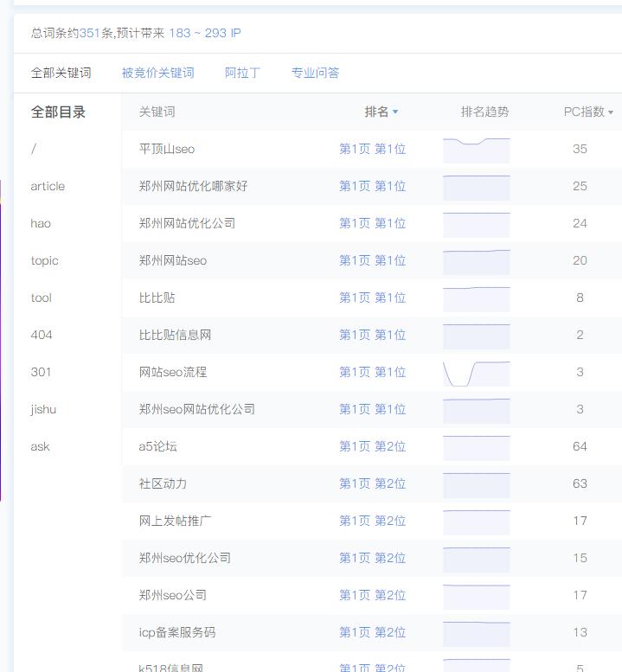The image size is (622, 672).
Task: Click keyword 平顶山seo
Action: click(167, 149)
